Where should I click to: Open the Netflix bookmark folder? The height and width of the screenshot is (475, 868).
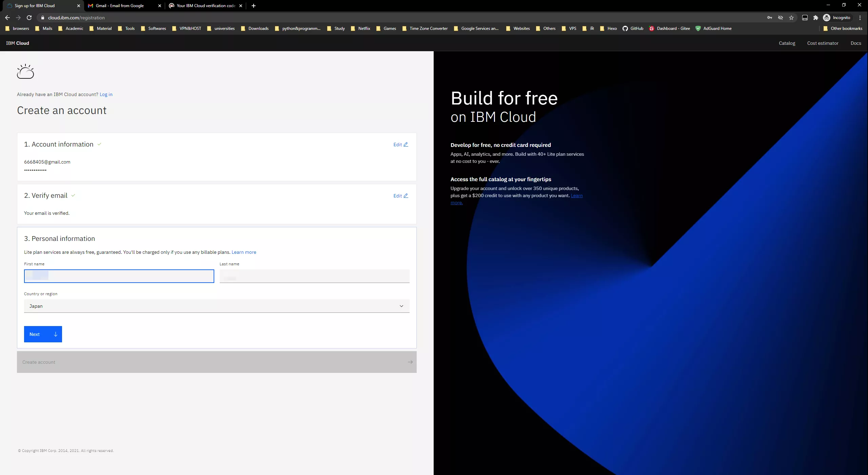(360, 28)
